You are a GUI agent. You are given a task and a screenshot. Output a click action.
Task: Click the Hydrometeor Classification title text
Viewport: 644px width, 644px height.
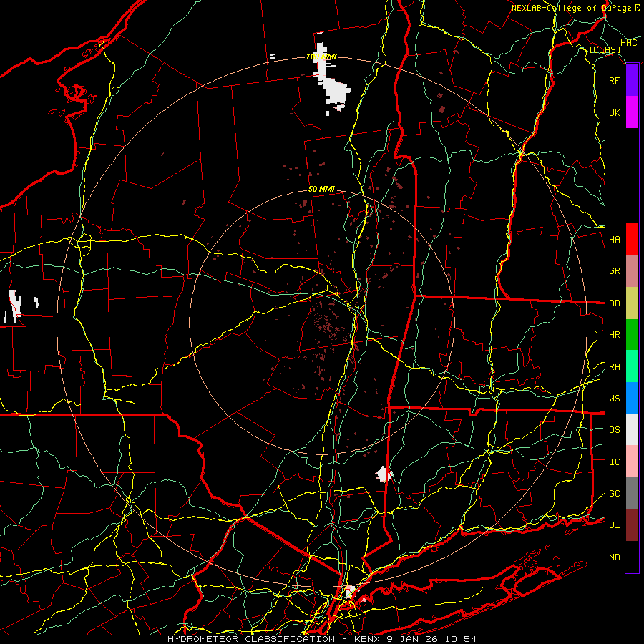[x=251, y=639]
